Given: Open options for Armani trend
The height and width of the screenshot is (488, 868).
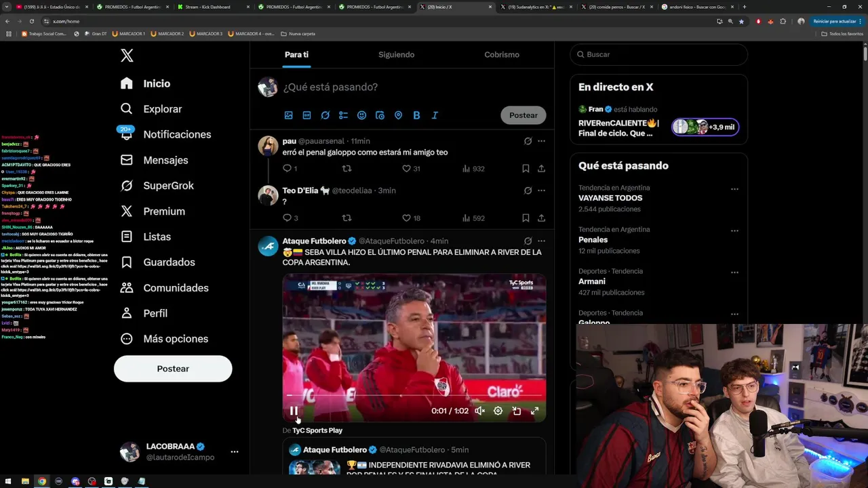Looking at the screenshot, I should [734, 273].
